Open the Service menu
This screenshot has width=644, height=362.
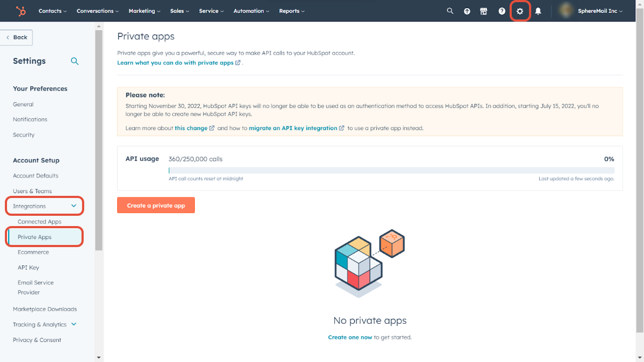pos(211,11)
